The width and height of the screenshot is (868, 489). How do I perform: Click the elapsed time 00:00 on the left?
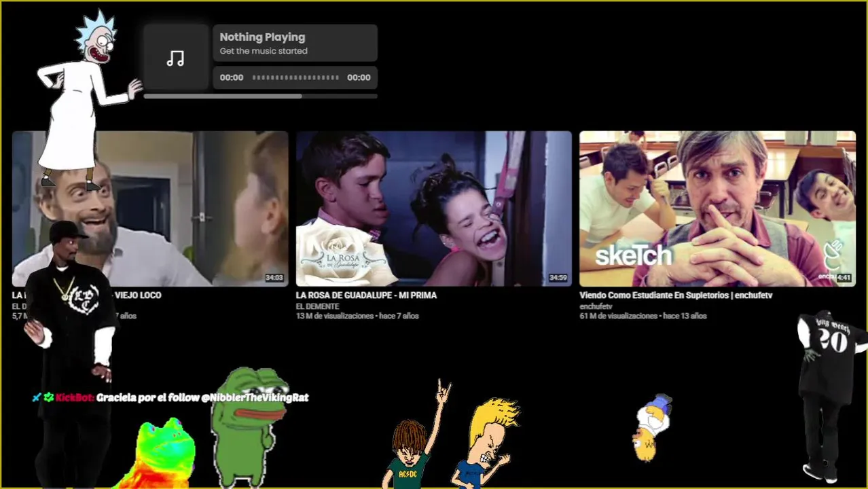pyautogui.click(x=232, y=77)
